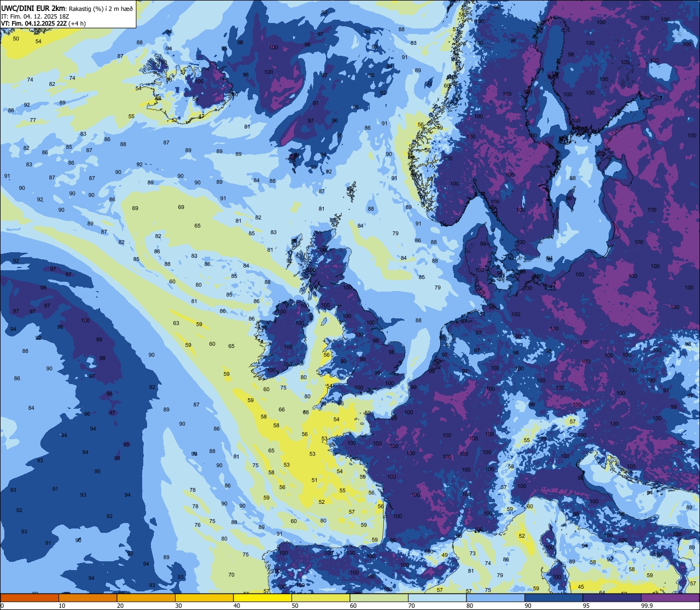Screen dimensions: 700x610
Task: Select the purple above-99.9 legend swatch
Action: 670,598
